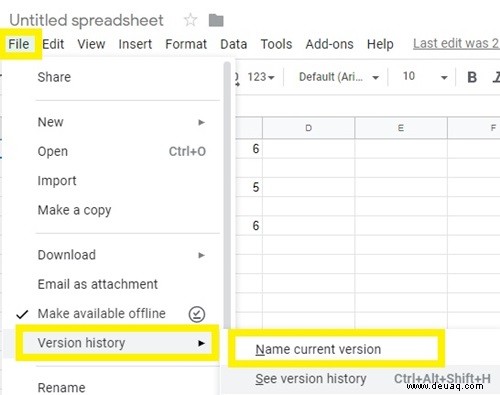Click the move to folder icon

coord(216,20)
